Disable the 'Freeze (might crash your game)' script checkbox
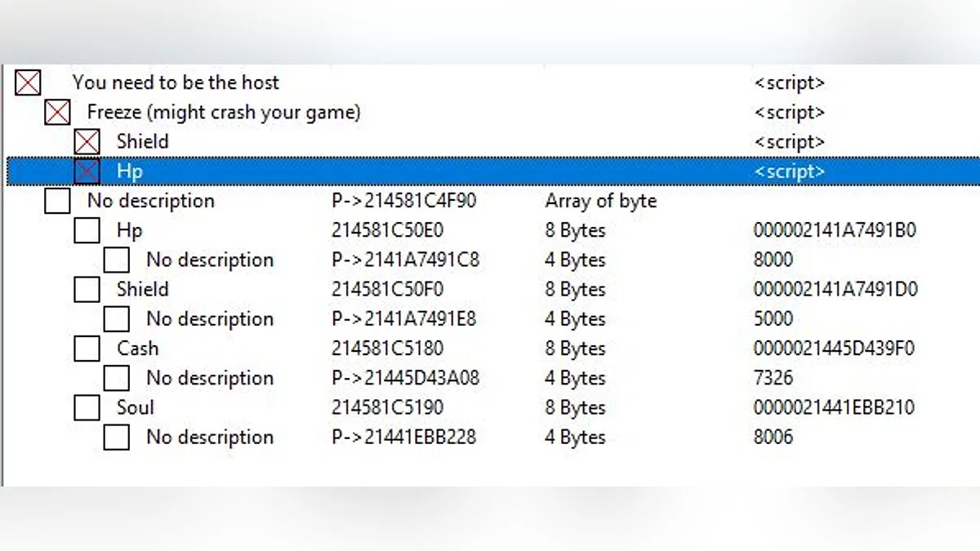Screen dimensions: 980x551 coord(57,112)
